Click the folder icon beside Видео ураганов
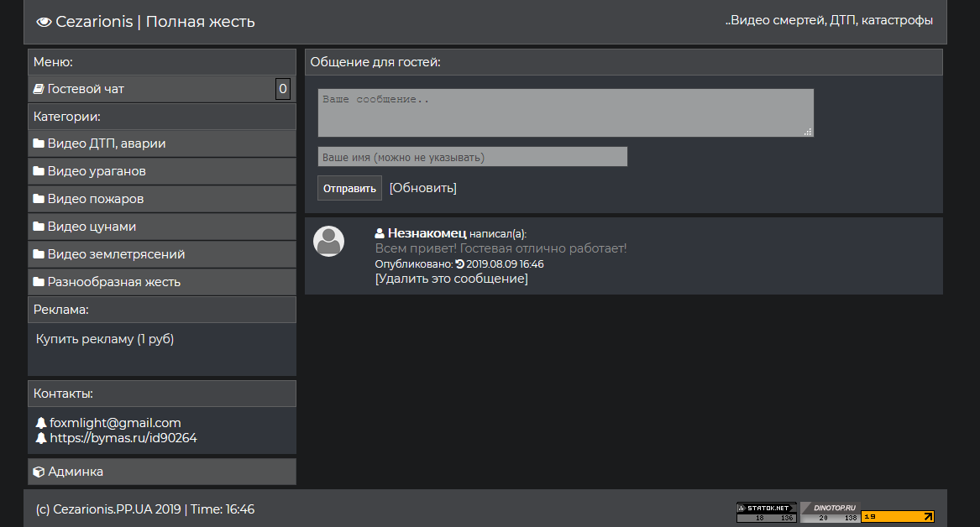This screenshot has height=527, width=980. 39,171
